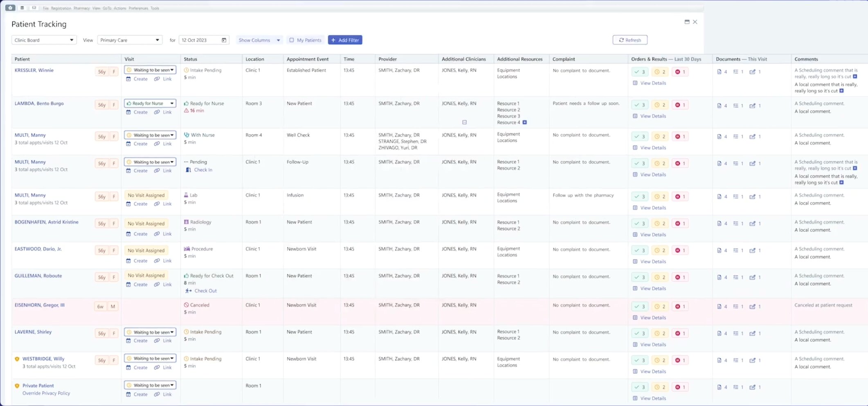Click the calendar icon in the date field
Screen dimensions: 868x406
tap(224, 40)
